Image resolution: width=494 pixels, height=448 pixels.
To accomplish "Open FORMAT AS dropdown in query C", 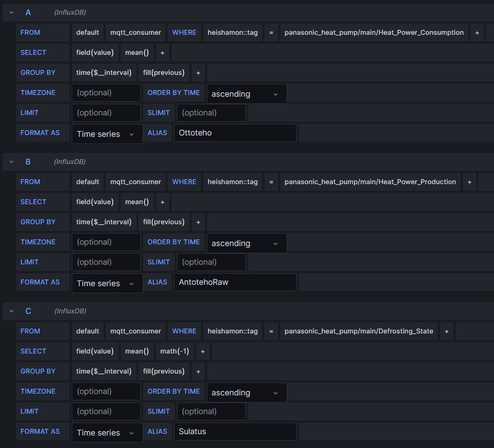I will point(107,432).
